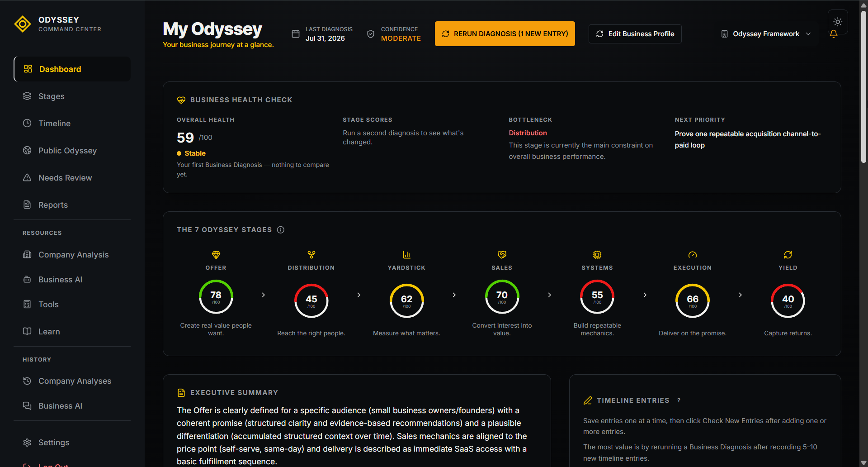The width and height of the screenshot is (868, 467).
Task: Click the Needs Review warning triangle icon
Action: click(27, 177)
